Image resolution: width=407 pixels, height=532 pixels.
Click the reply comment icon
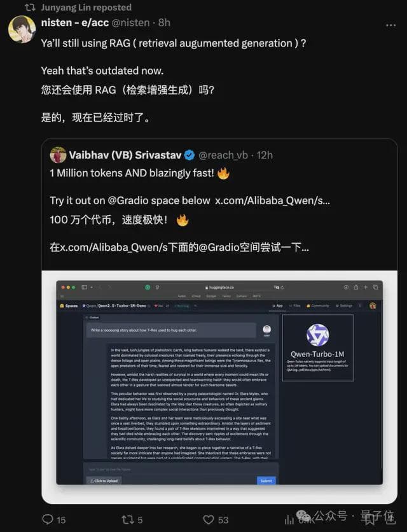pyautogui.click(x=48, y=519)
